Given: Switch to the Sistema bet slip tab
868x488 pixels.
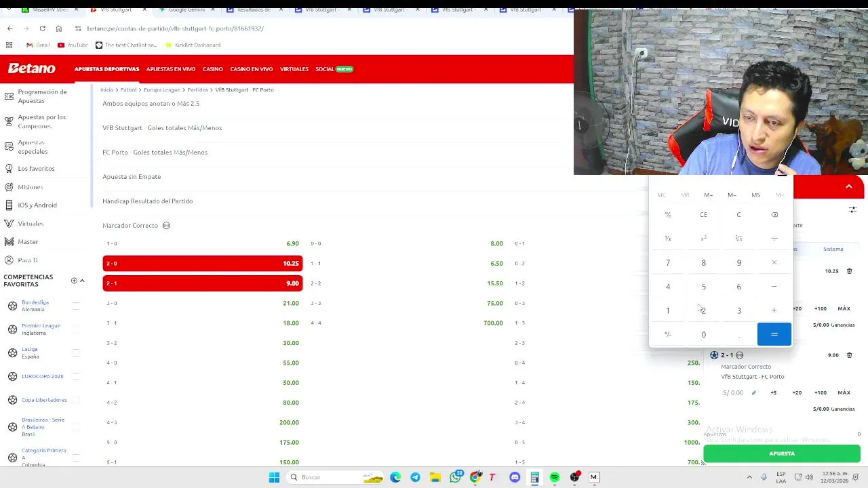Looking at the screenshot, I should coord(833,249).
